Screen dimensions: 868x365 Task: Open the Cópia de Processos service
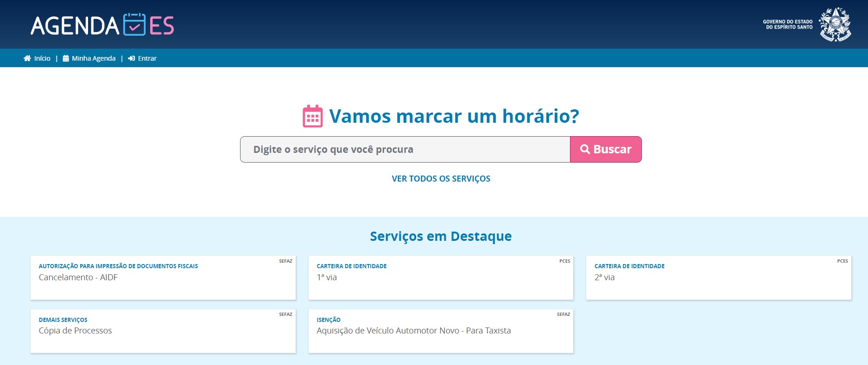[x=163, y=331]
